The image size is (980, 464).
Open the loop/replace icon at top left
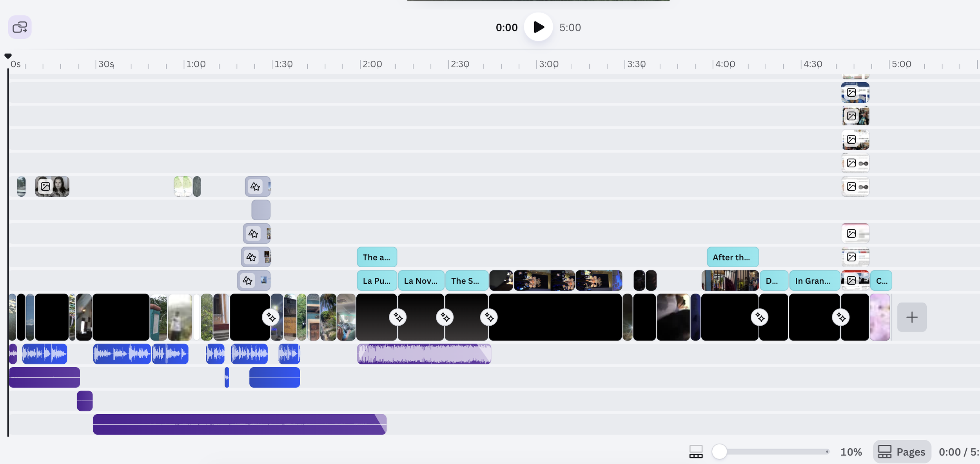pyautogui.click(x=20, y=27)
